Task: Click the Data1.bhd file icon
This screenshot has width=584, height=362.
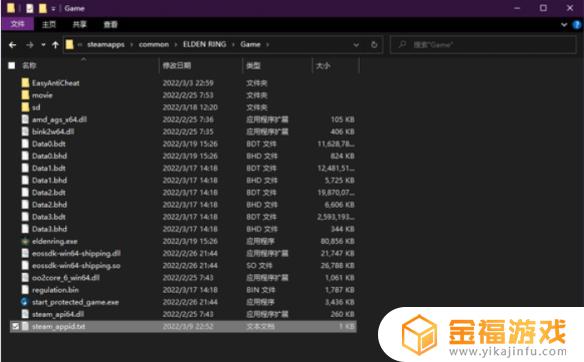Action: coord(25,180)
